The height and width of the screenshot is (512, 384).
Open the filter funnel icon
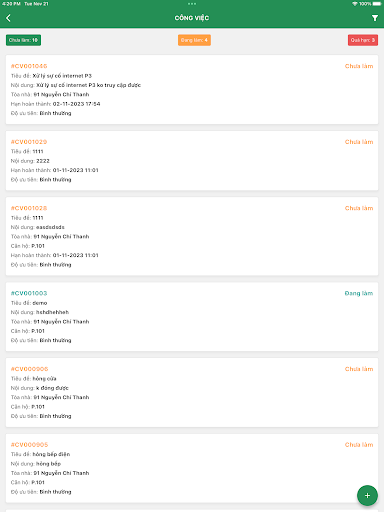tap(375, 18)
